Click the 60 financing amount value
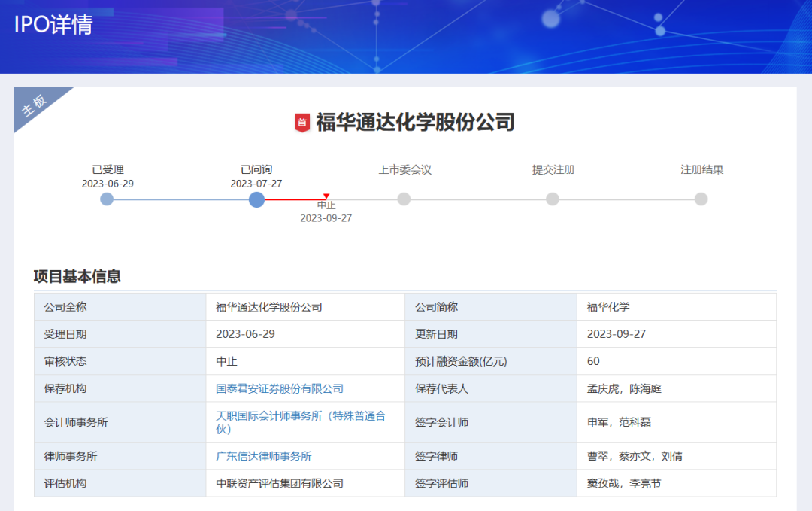The image size is (812, 511). click(x=593, y=362)
